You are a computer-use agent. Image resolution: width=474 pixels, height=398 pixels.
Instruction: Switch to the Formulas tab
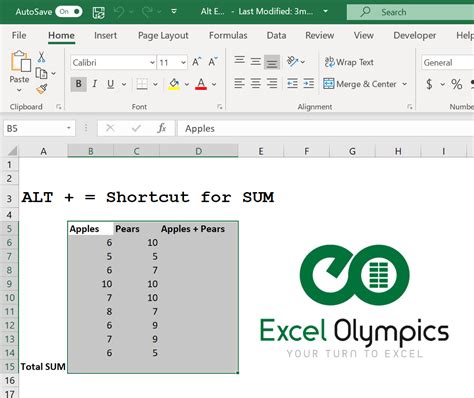pyautogui.click(x=228, y=35)
